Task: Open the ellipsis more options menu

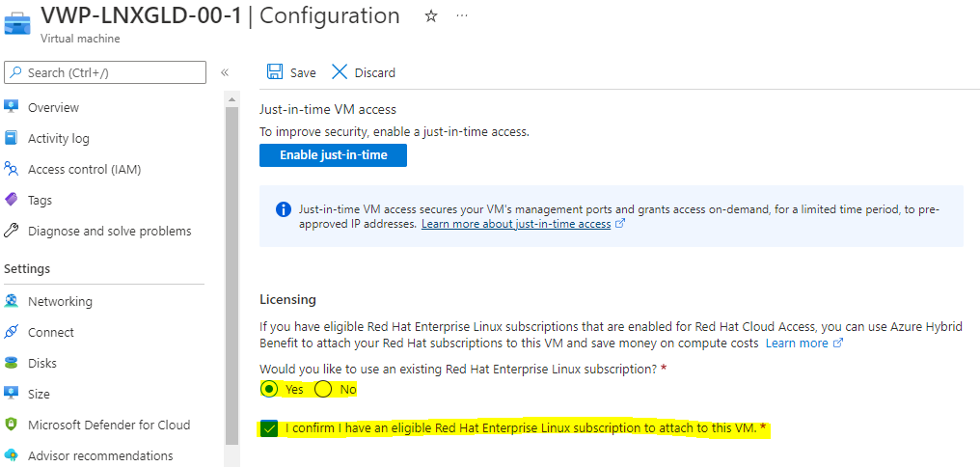Action: click(462, 16)
